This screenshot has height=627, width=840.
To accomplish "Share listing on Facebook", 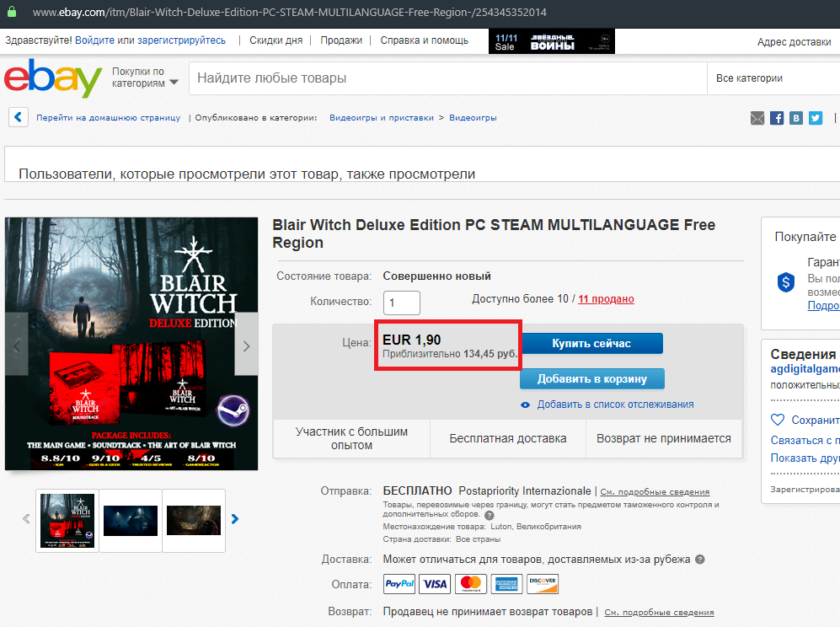I will (777, 118).
